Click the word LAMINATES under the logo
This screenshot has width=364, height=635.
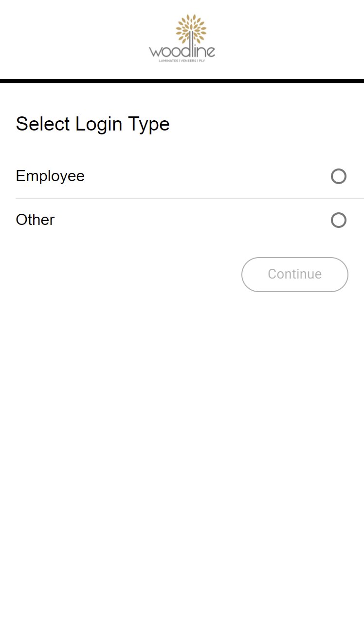point(168,61)
